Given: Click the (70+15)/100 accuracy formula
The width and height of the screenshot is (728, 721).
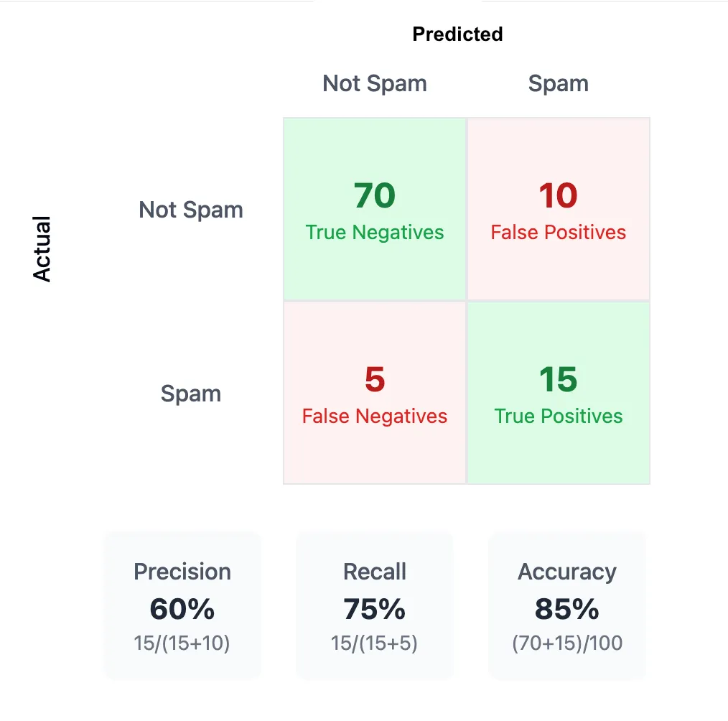Looking at the screenshot, I should (x=567, y=643).
